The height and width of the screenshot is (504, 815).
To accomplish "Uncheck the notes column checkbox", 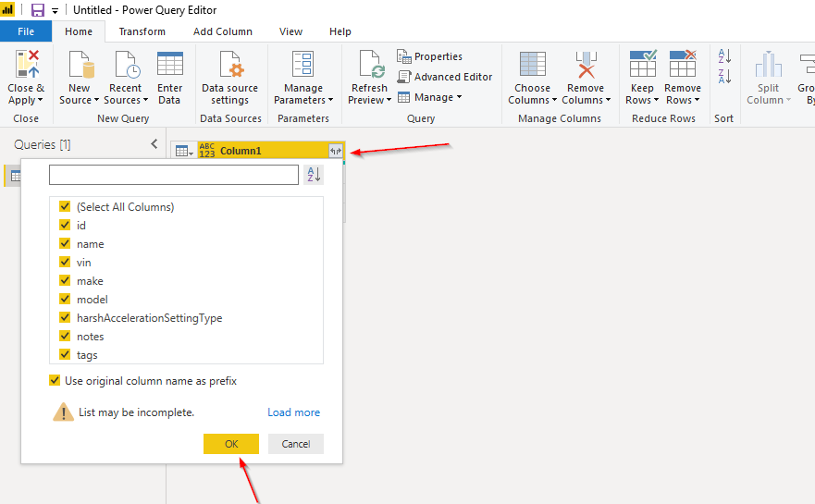I will [65, 337].
